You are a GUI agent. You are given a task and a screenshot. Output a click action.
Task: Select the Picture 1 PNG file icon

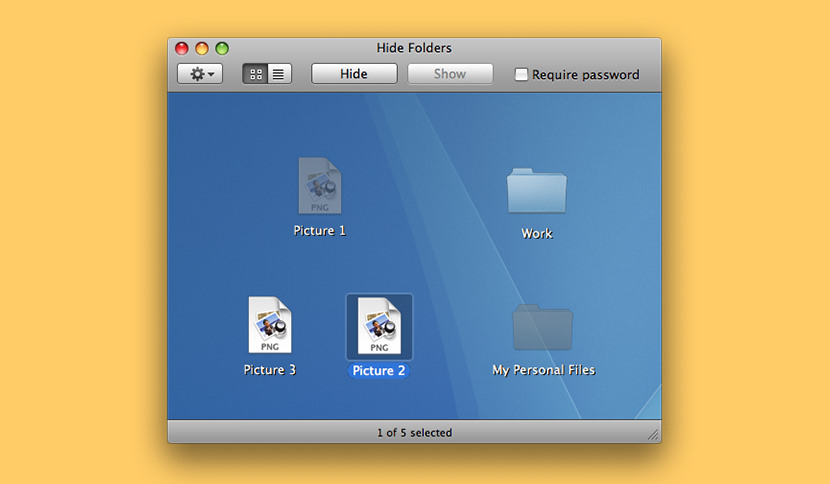(320, 185)
